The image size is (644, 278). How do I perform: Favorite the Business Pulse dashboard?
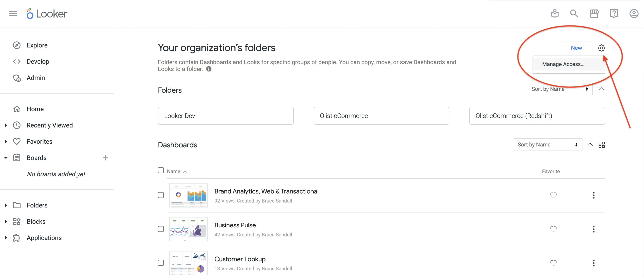(x=553, y=229)
